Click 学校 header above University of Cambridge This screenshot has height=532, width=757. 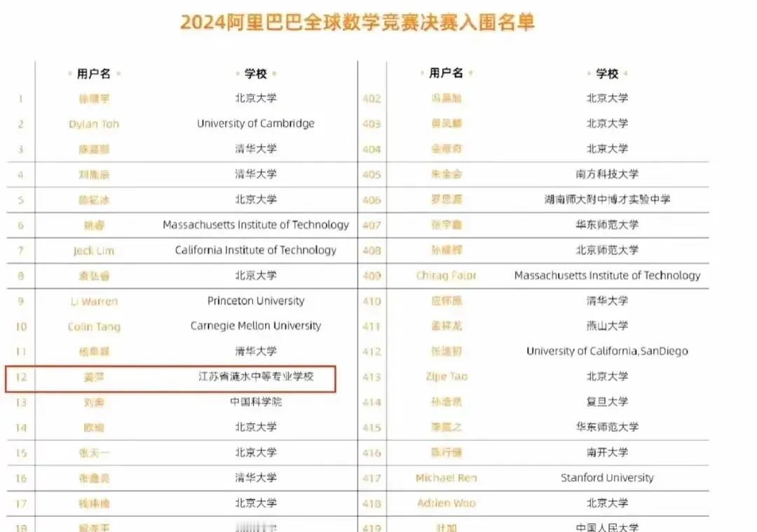(255, 74)
